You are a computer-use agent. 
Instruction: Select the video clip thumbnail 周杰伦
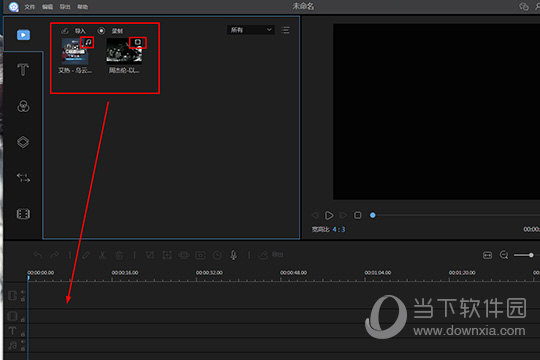[124, 52]
